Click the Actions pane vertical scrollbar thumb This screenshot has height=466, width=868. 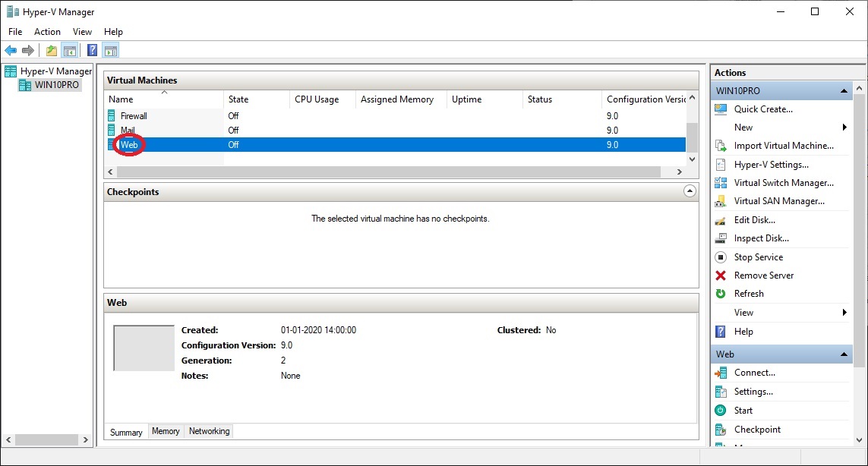click(859, 230)
